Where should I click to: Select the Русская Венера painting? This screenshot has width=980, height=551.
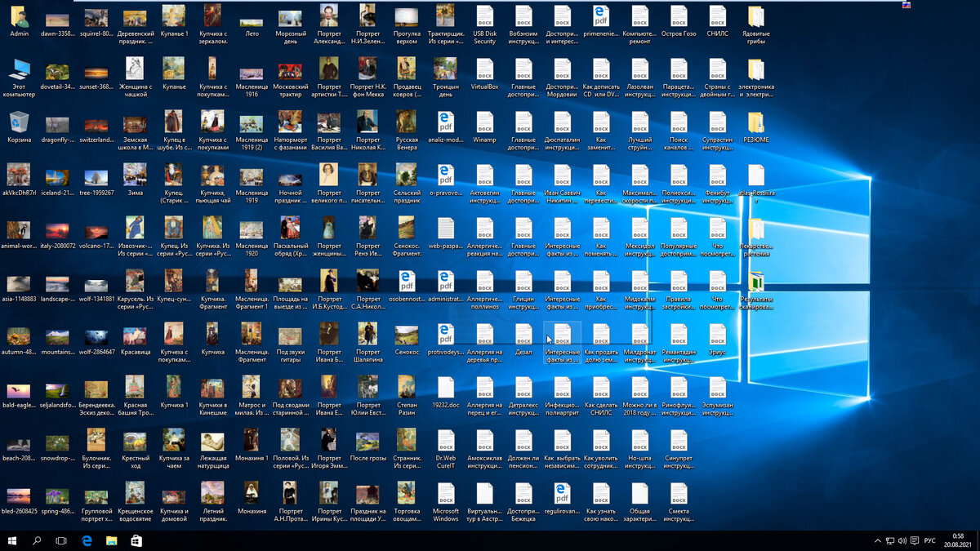tap(407, 122)
